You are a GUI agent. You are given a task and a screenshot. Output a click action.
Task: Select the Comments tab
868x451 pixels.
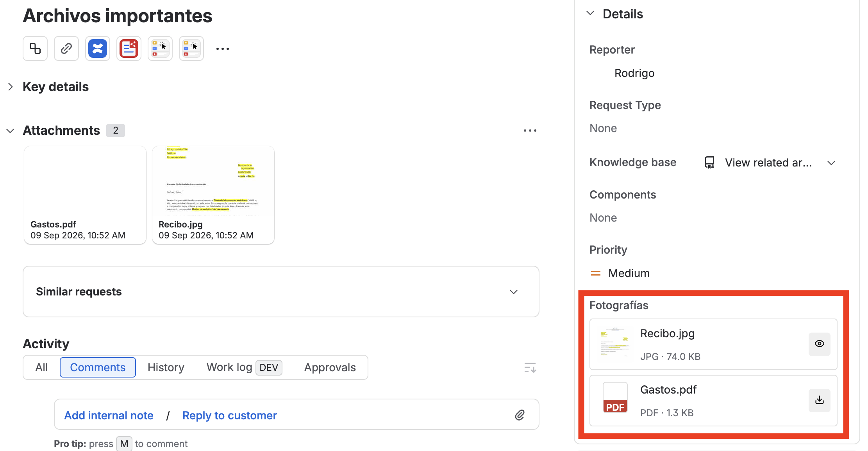[98, 367]
